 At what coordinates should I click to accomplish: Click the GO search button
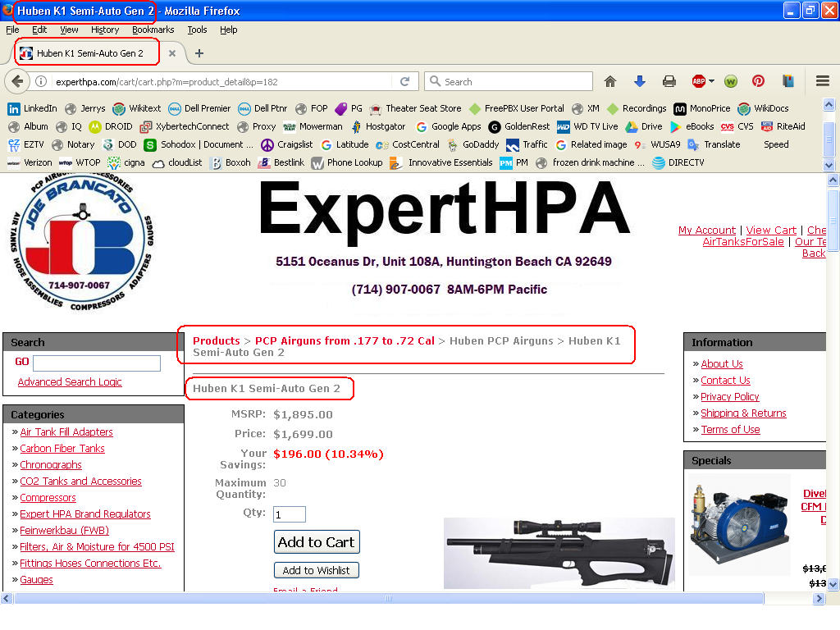pos(22,362)
